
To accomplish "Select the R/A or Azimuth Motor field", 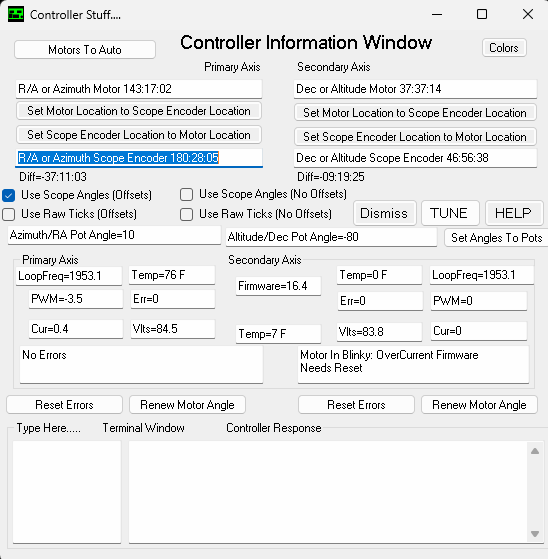I will pos(139,89).
